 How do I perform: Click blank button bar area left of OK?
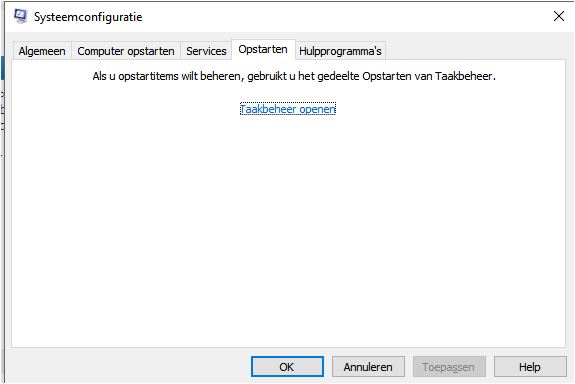(x=130, y=367)
